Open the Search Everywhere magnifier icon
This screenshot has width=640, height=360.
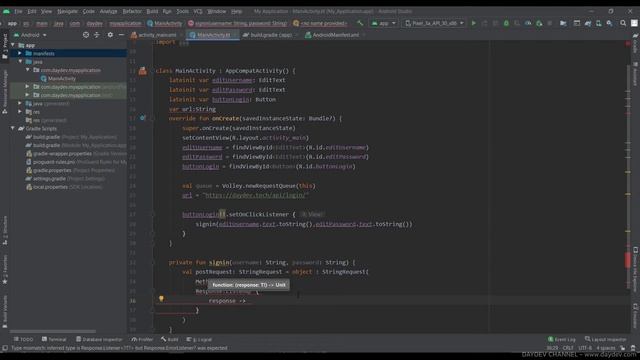623,23
